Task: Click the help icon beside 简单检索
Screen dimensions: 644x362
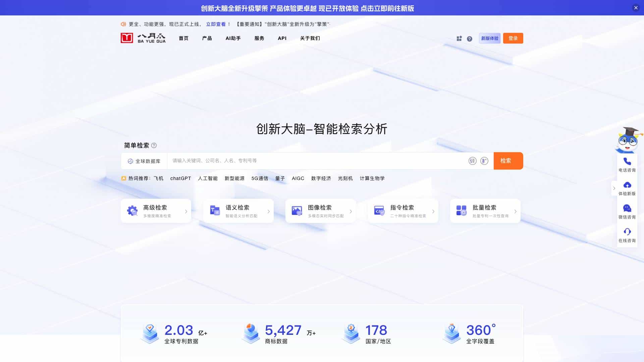Action: [x=154, y=145]
